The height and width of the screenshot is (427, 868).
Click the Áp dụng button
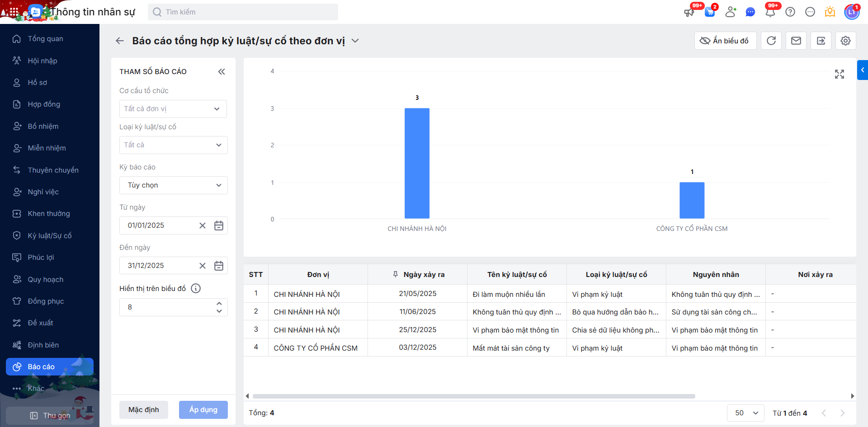click(x=203, y=410)
